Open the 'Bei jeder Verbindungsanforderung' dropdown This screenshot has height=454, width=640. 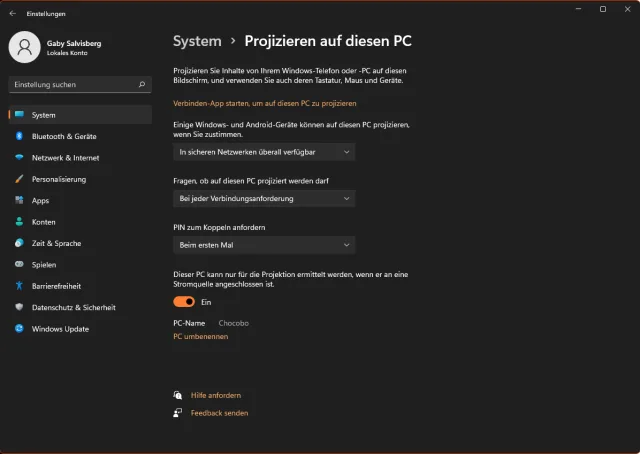point(264,198)
